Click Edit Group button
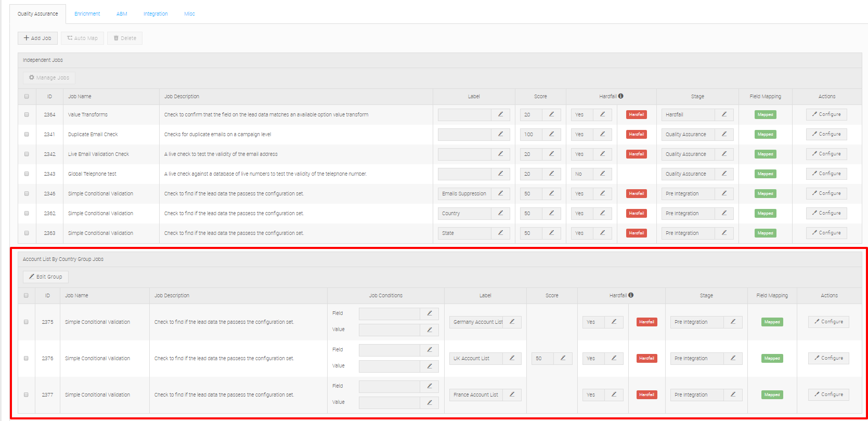The height and width of the screenshot is (421, 868). [x=46, y=277]
